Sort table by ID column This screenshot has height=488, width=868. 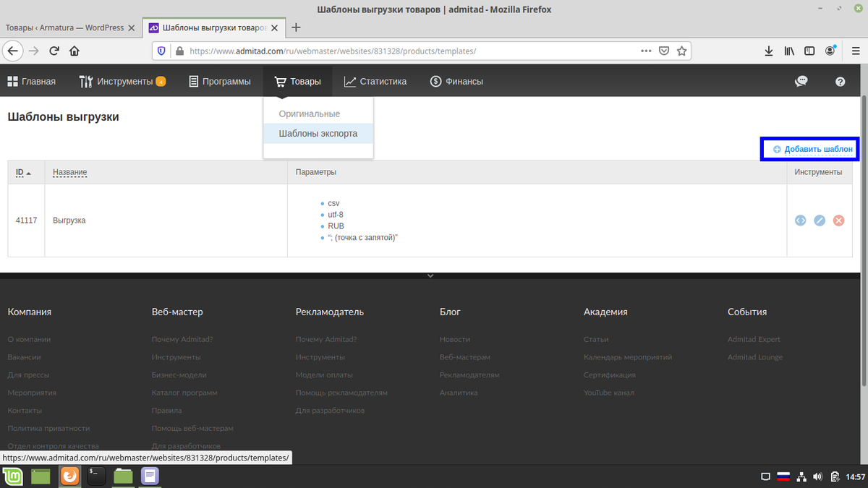point(23,172)
